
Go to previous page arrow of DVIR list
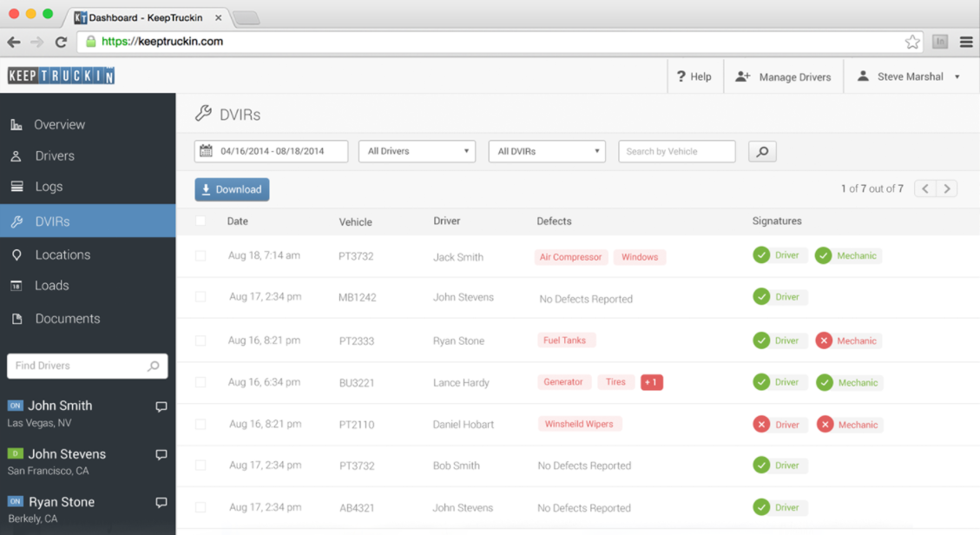tap(925, 188)
